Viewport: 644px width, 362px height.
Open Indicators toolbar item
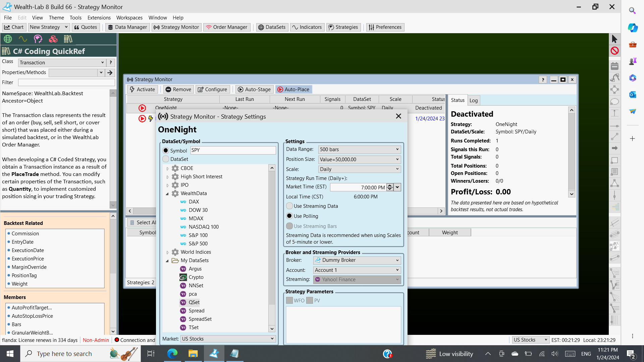pos(307,27)
